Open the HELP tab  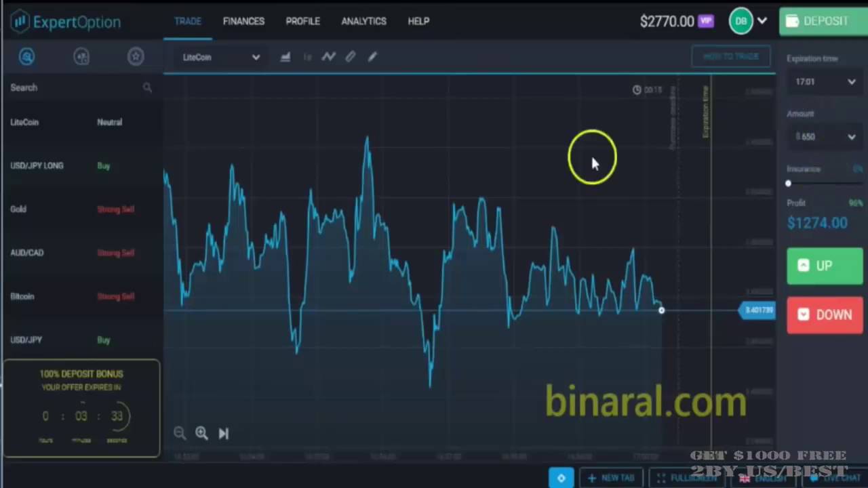[418, 21]
